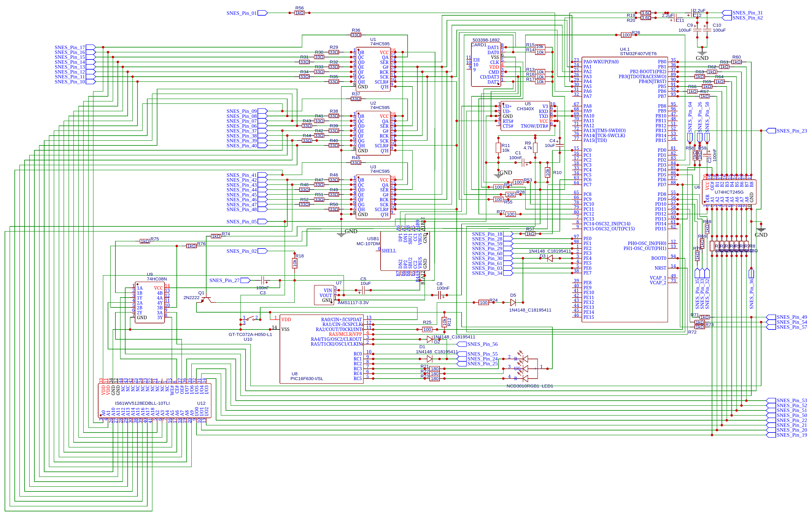Viewport: 812px width, 516px height.
Task: Click the SNES_Pin_53 port
Action: (786, 400)
